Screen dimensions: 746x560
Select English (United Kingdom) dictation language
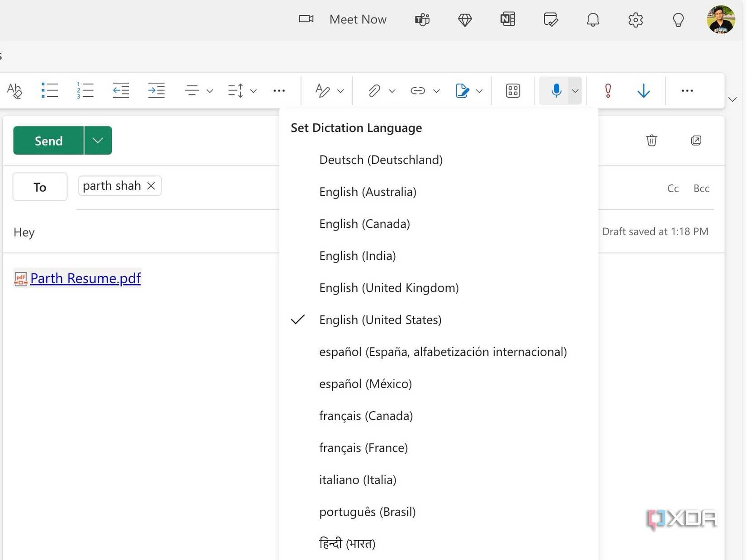[x=439, y=288]
